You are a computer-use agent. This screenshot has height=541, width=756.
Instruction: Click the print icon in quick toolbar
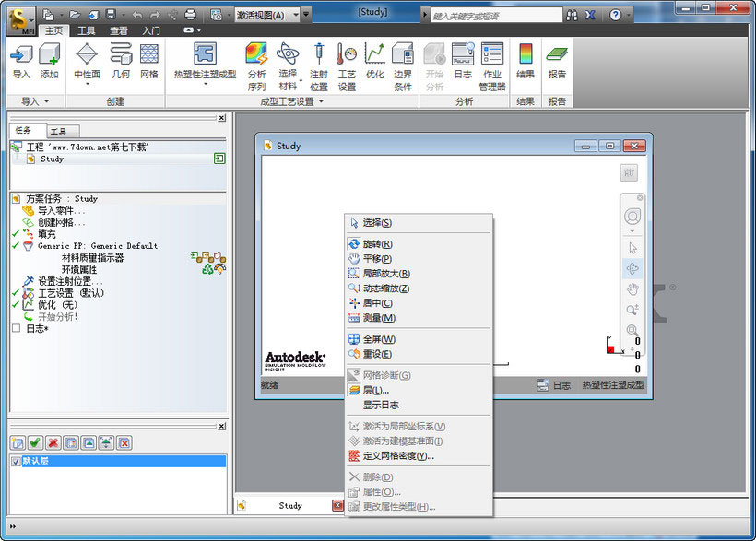pyautogui.click(x=191, y=15)
